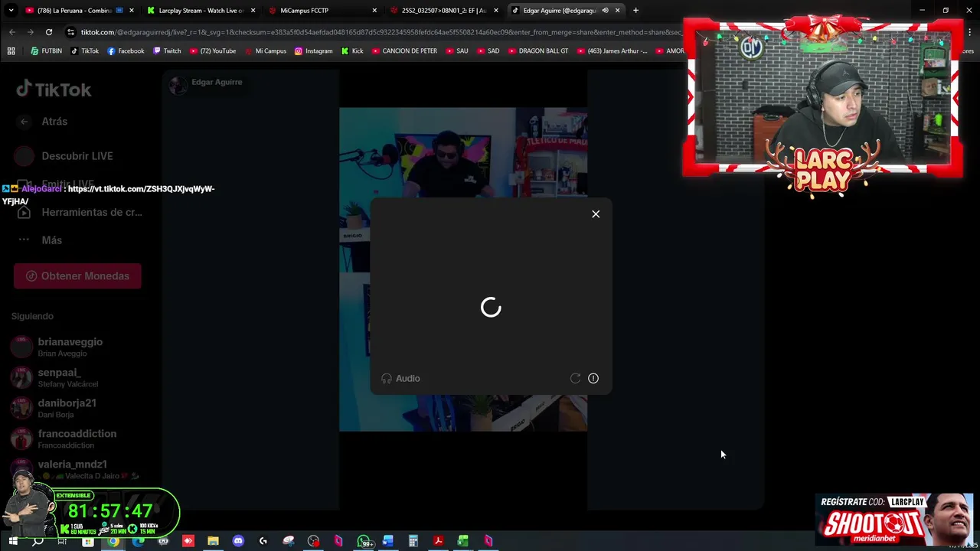Open a new browser tab
The image size is (980, 551).
coord(635,11)
